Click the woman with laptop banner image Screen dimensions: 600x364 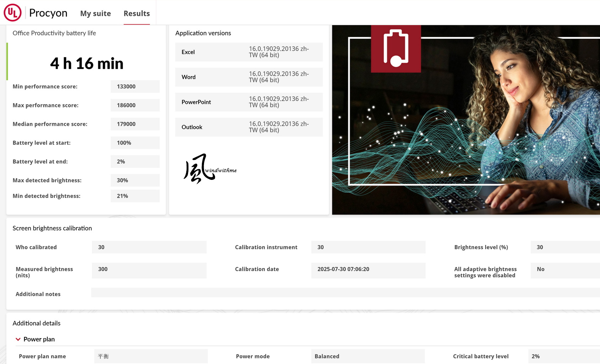(x=466, y=120)
